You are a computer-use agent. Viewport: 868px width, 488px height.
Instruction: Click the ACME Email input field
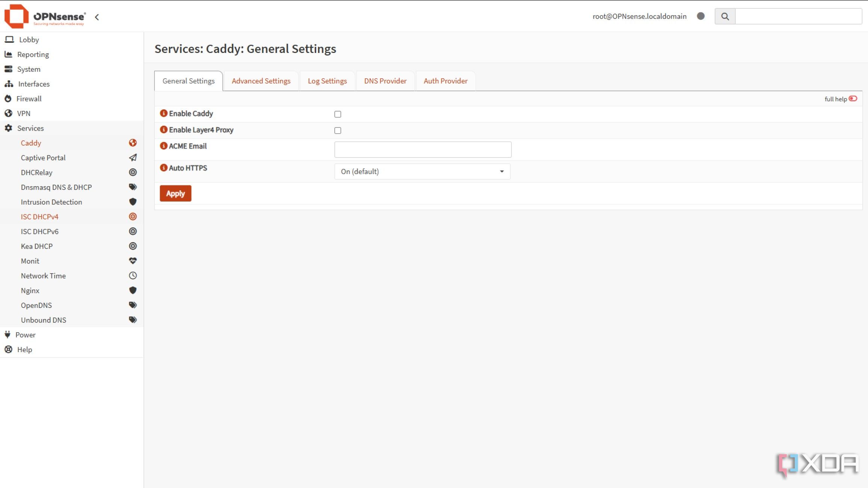423,149
